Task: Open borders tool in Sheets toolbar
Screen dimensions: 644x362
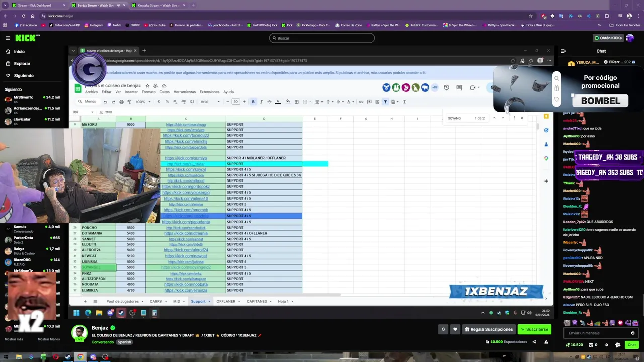Action: 296,102
